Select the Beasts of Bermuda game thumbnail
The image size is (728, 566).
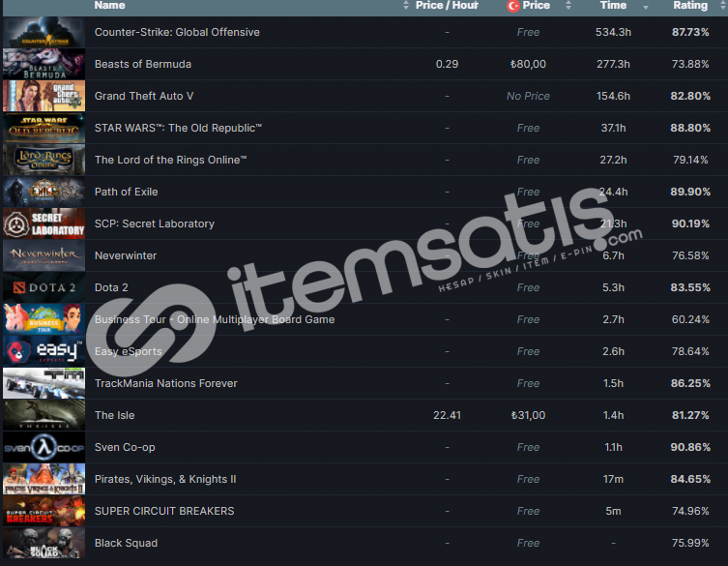[x=44, y=64]
